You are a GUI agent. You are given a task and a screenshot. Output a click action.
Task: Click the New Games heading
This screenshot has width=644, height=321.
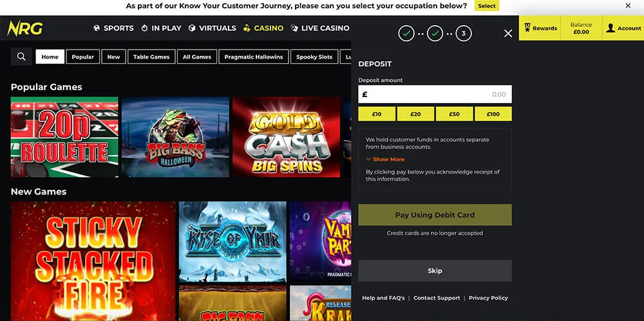point(39,192)
